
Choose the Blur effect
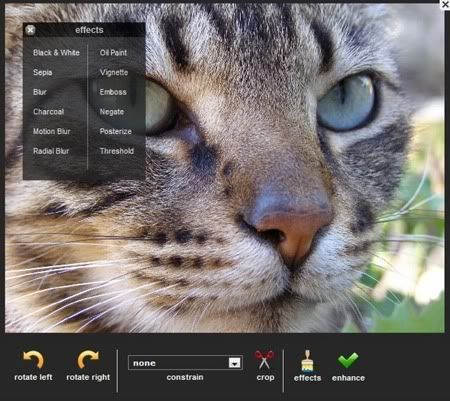[40, 92]
